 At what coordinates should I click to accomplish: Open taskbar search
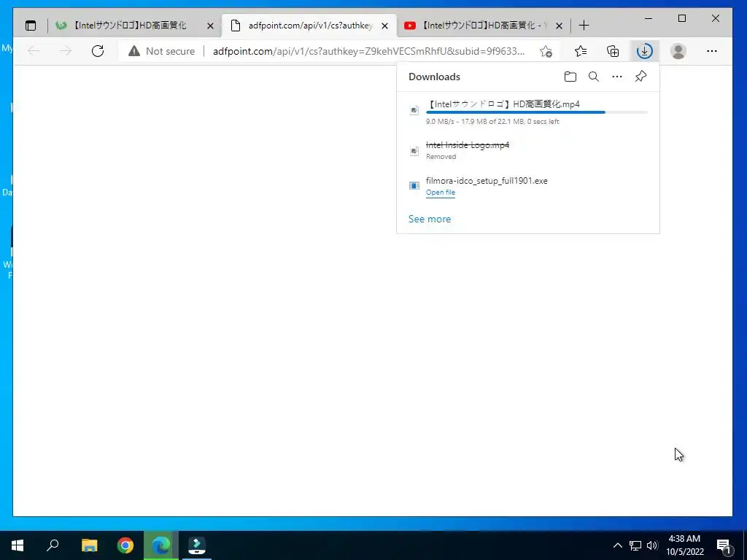pos(53,545)
